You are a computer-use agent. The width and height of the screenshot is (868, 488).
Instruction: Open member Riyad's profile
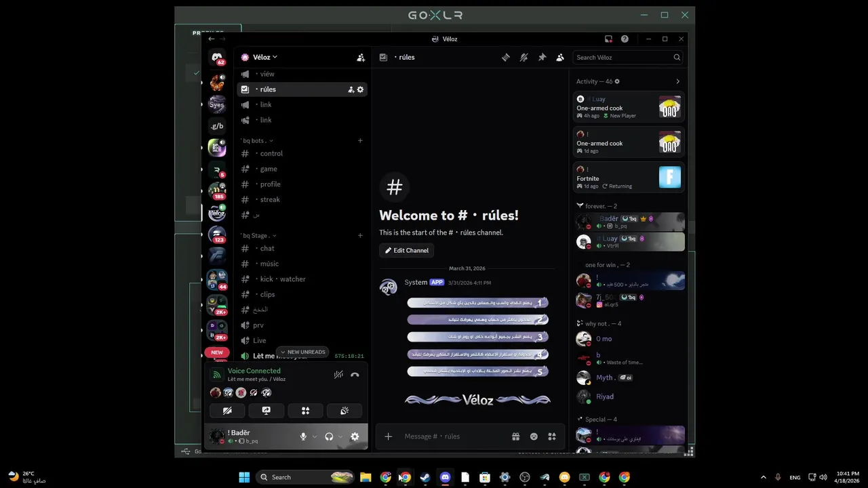coord(629,397)
